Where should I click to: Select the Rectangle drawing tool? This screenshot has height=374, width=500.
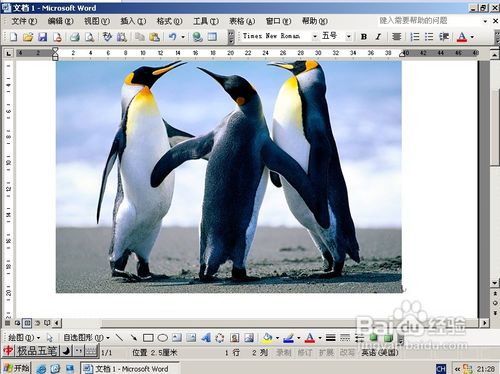coord(148,338)
